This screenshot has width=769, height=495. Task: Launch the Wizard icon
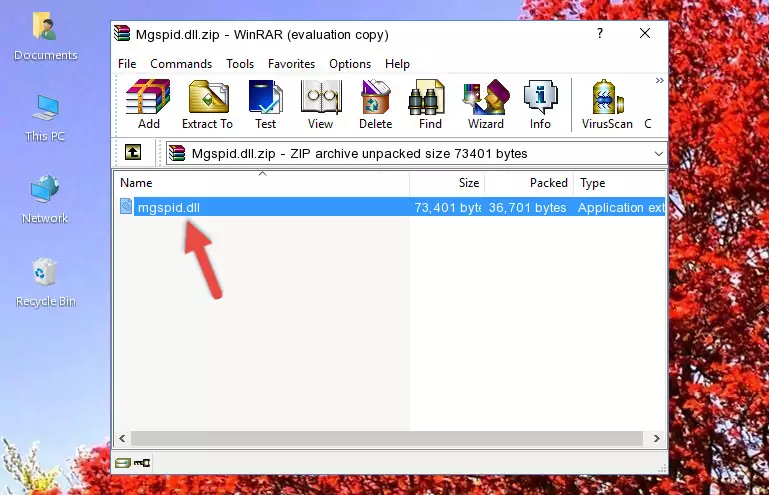(x=486, y=104)
